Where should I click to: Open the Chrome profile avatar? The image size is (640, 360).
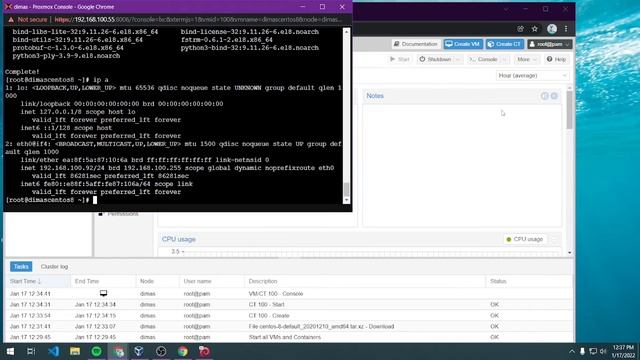[552, 29]
